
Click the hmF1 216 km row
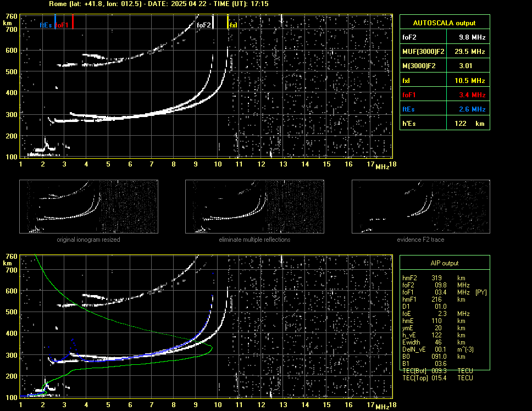click(x=434, y=299)
